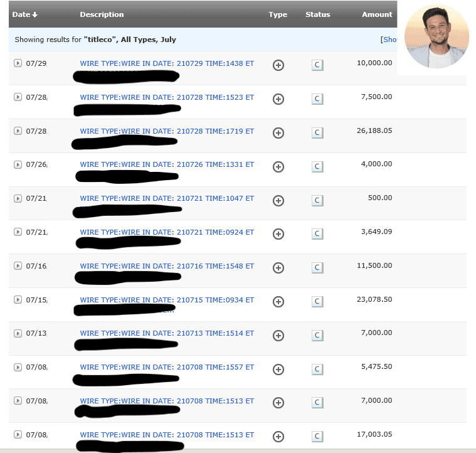Image resolution: width=476 pixels, height=453 pixels.
Task: Click the plus type icon for 10,000.00 wire
Action: [x=278, y=65]
